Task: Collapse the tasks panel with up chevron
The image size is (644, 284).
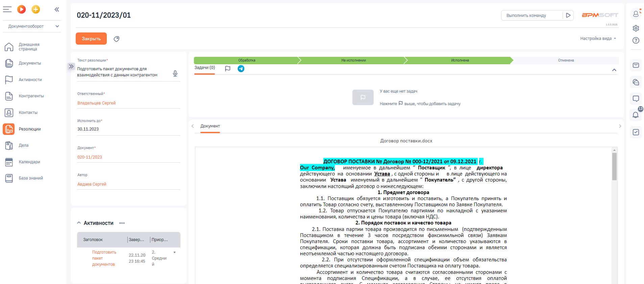Action: coord(614,70)
